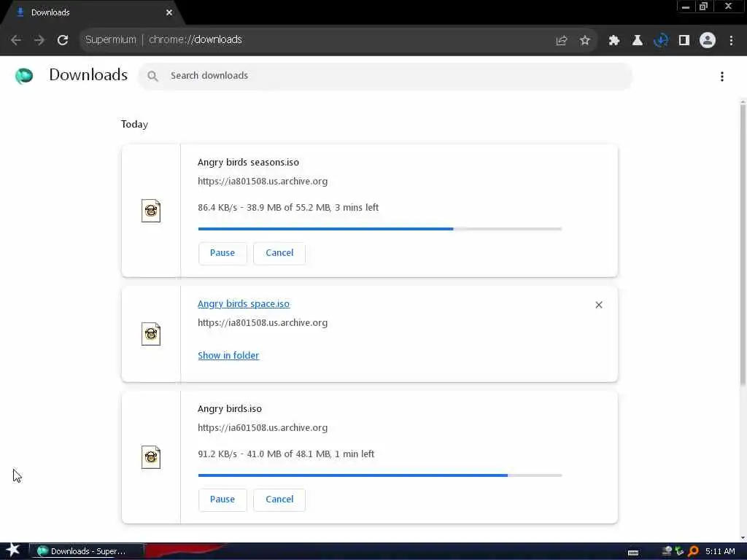Click the browser back arrow
Image resolution: width=747 pixels, height=560 pixels.
pos(16,40)
